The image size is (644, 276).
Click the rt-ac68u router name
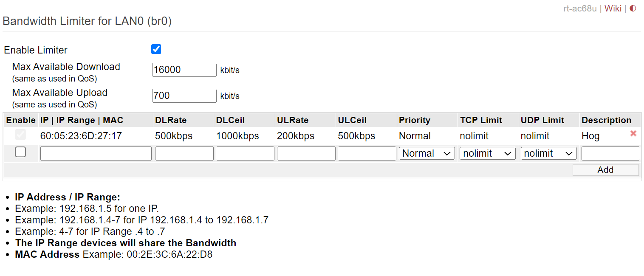tap(580, 8)
